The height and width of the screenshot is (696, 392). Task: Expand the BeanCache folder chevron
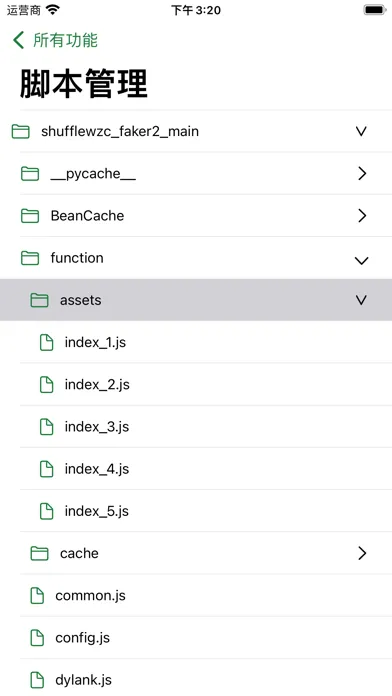(362, 216)
